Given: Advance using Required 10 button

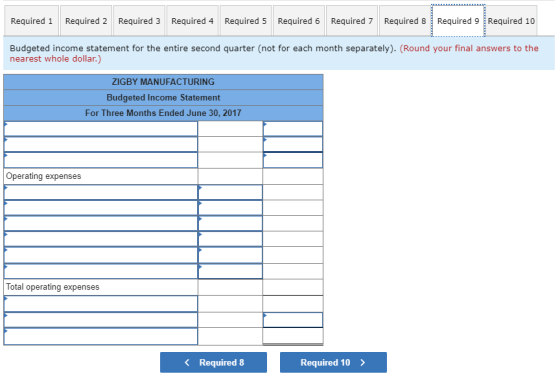Looking at the screenshot, I should pos(333,362).
